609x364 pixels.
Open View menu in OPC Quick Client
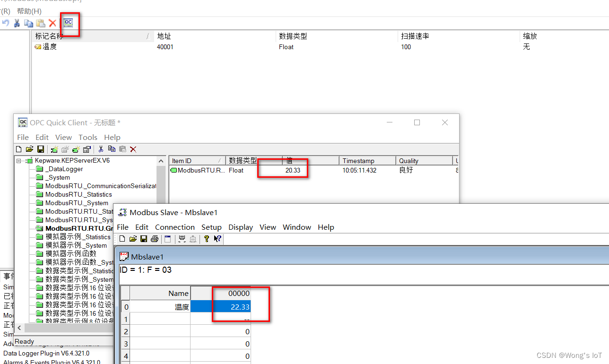pos(63,137)
